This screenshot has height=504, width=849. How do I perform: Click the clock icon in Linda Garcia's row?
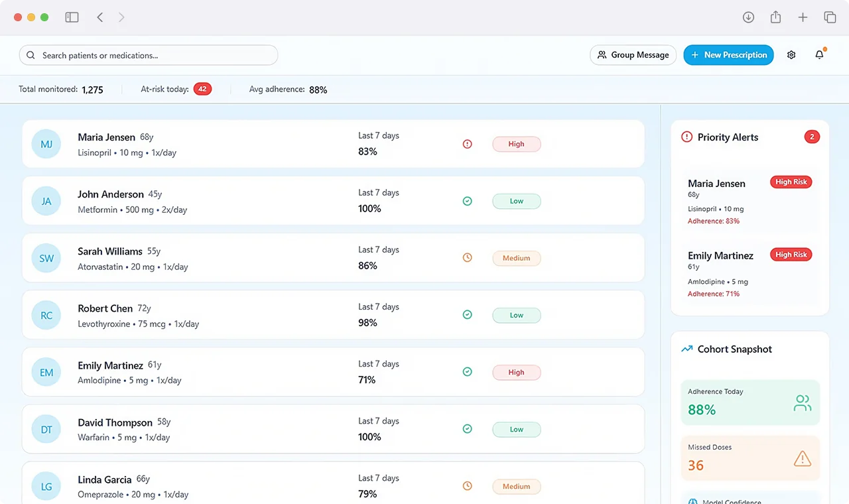pos(467,486)
